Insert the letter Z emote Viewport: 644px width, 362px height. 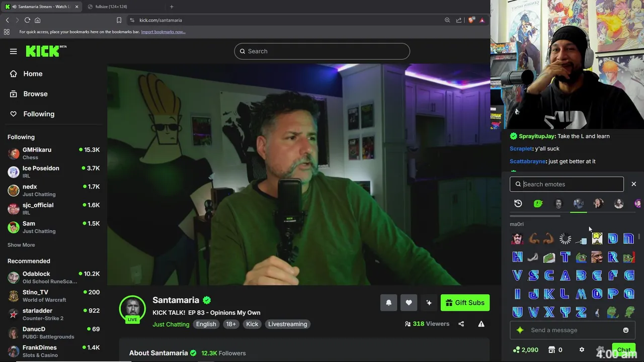click(581, 312)
